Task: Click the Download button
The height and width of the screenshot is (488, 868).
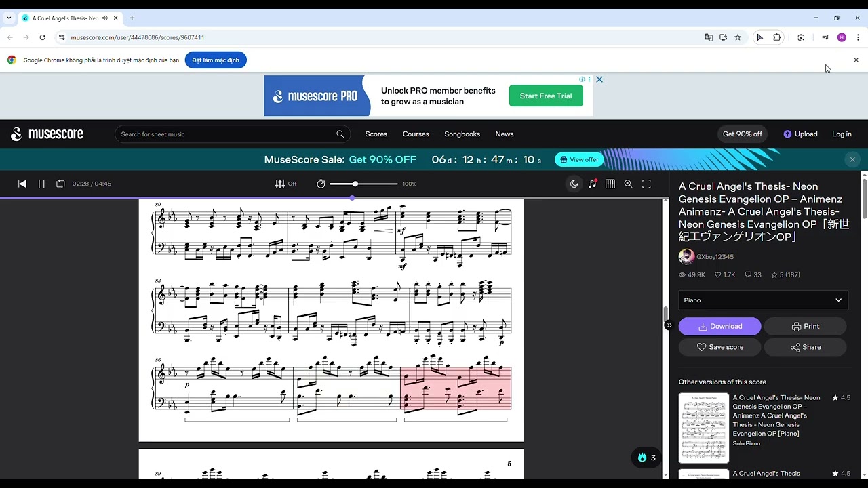Action: 720,327
